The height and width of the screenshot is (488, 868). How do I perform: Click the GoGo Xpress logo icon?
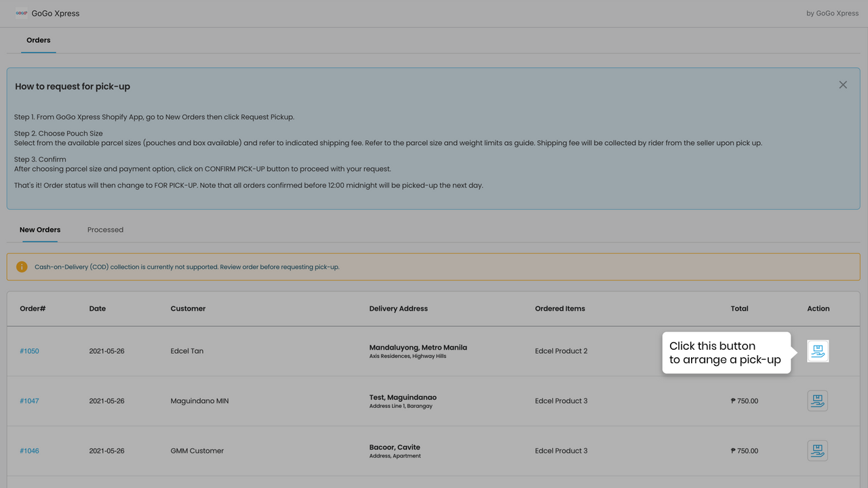22,13
